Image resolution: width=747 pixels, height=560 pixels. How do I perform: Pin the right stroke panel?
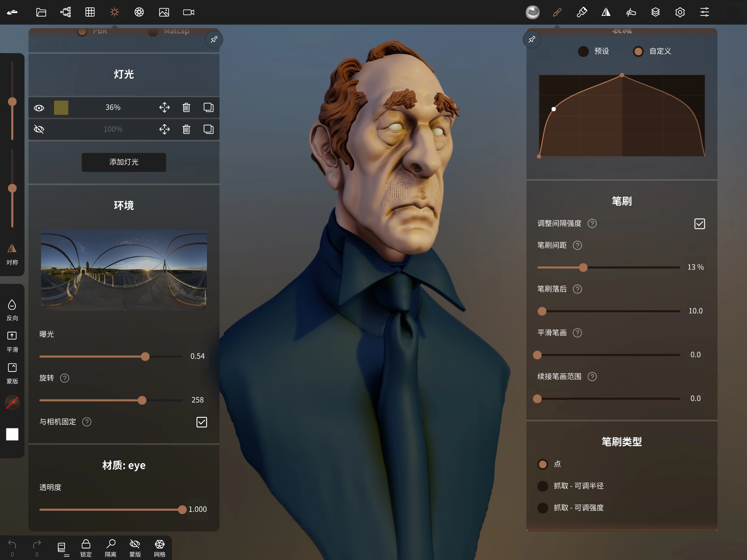pos(532,40)
